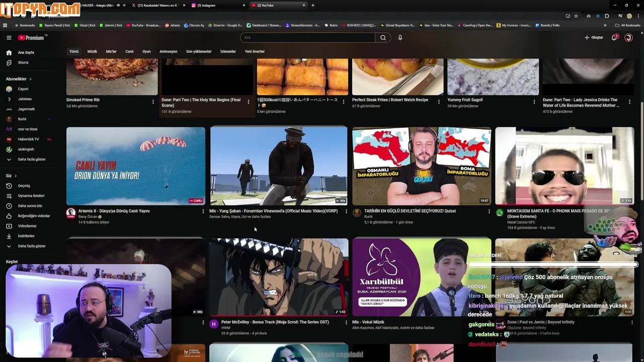Open the notifications bell
This screenshot has height=362, width=644.
point(614,38)
